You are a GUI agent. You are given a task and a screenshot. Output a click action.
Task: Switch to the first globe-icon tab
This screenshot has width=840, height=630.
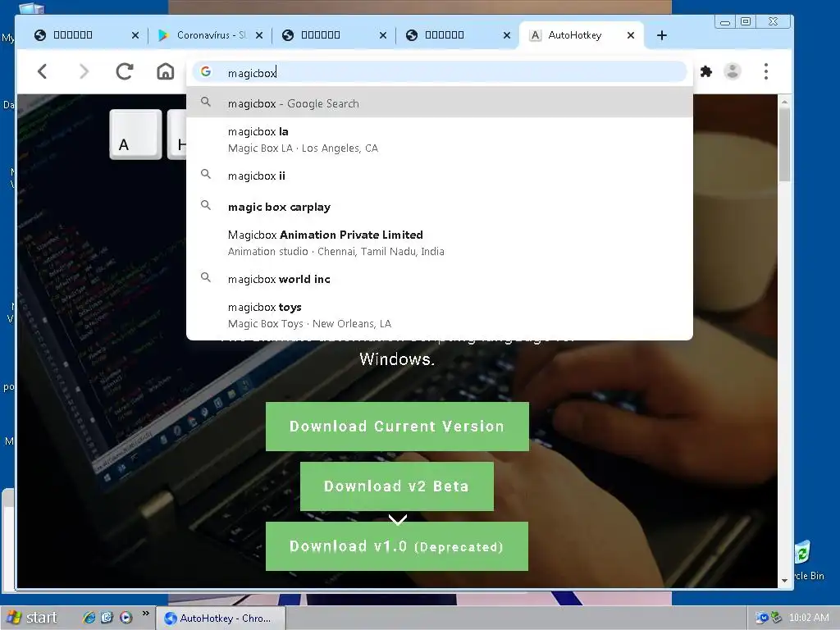point(85,35)
